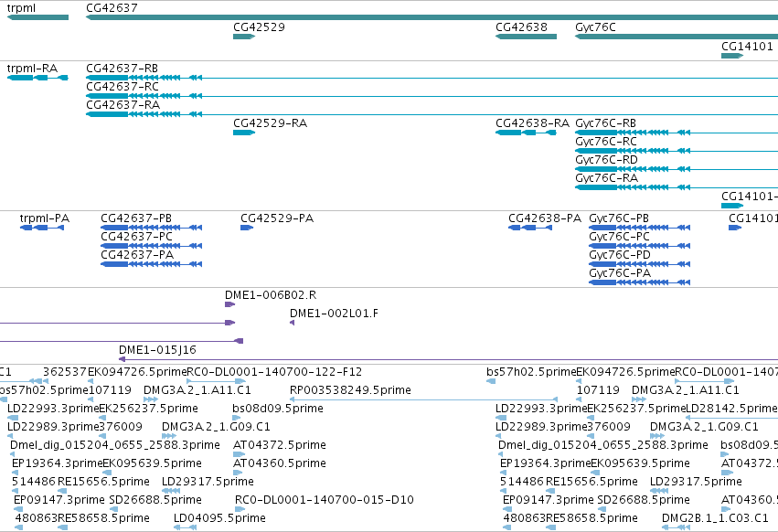778x532 pixels.
Task: Click the 362537 EST label
Action: click(x=65, y=372)
